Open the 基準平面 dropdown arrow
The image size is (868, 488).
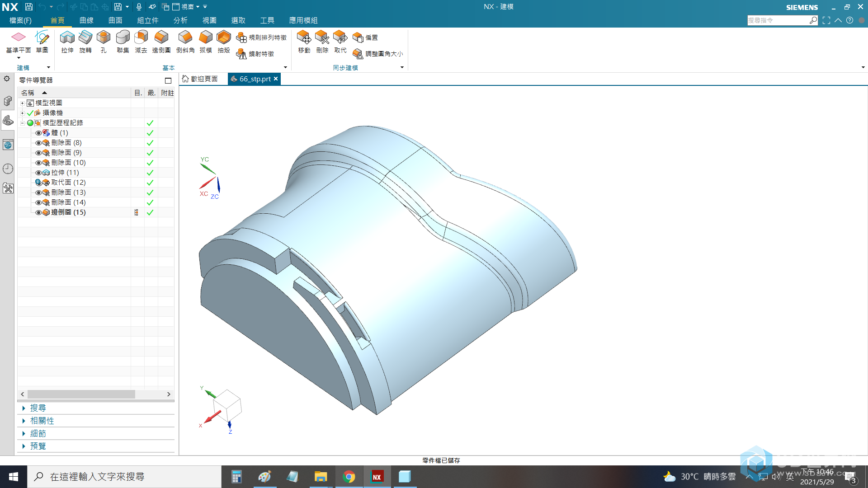pyautogui.click(x=19, y=58)
